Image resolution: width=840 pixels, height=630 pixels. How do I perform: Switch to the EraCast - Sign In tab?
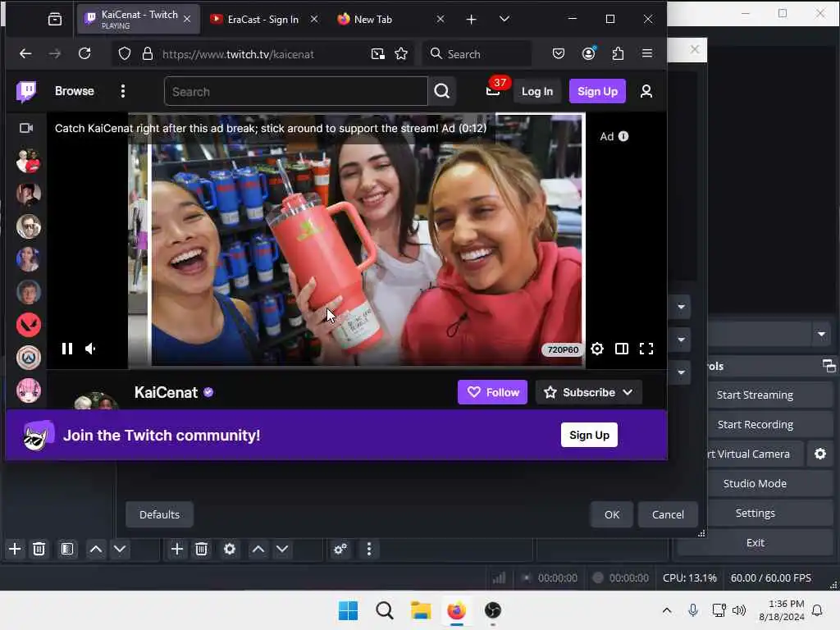(x=262, y=20)
